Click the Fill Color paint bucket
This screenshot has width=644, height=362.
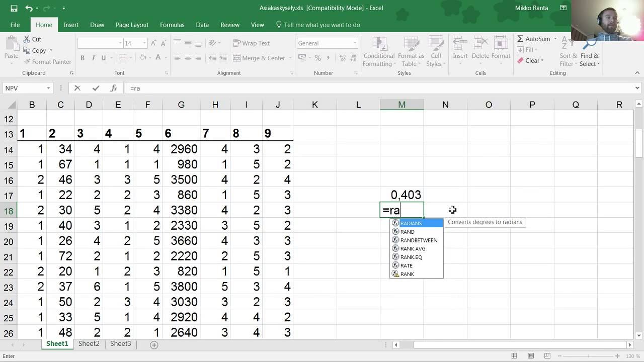(x=143, y=58)
